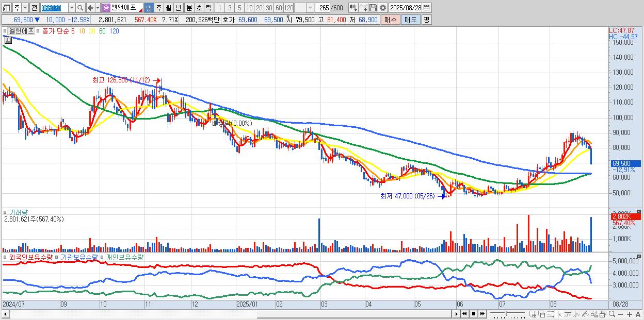Click the dashed chart area icon
Image resolution: width=644 pixels, height=320 pixels.
point(550,314)
